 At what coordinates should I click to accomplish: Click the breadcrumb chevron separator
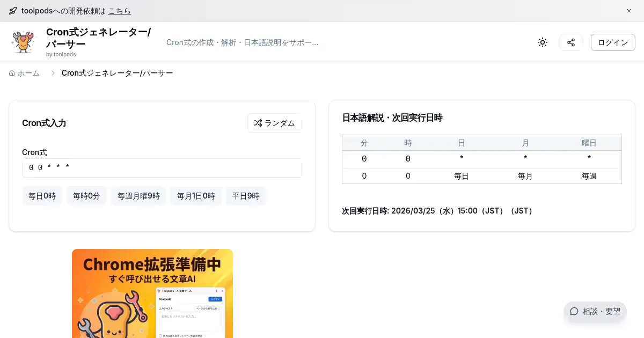tap(53, 73)
